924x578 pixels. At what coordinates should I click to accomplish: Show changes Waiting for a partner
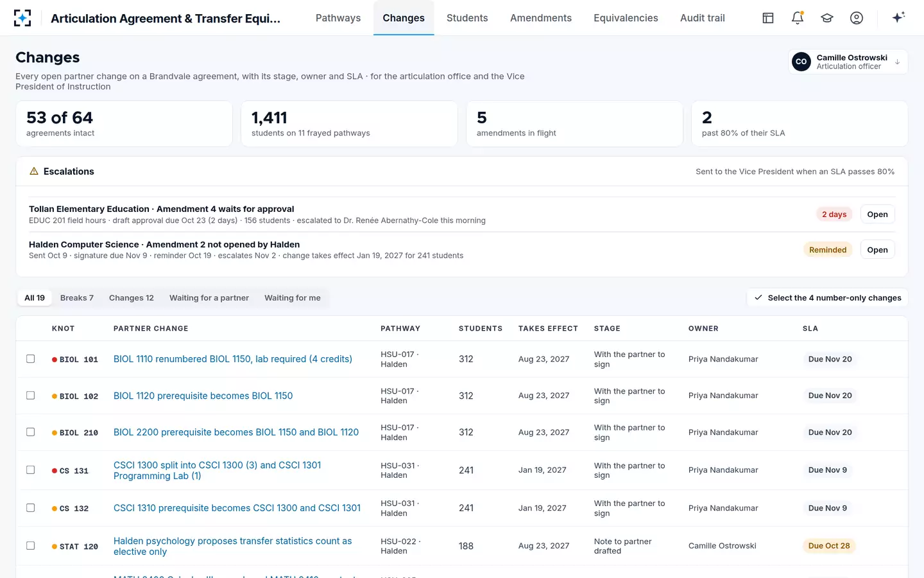209,298
